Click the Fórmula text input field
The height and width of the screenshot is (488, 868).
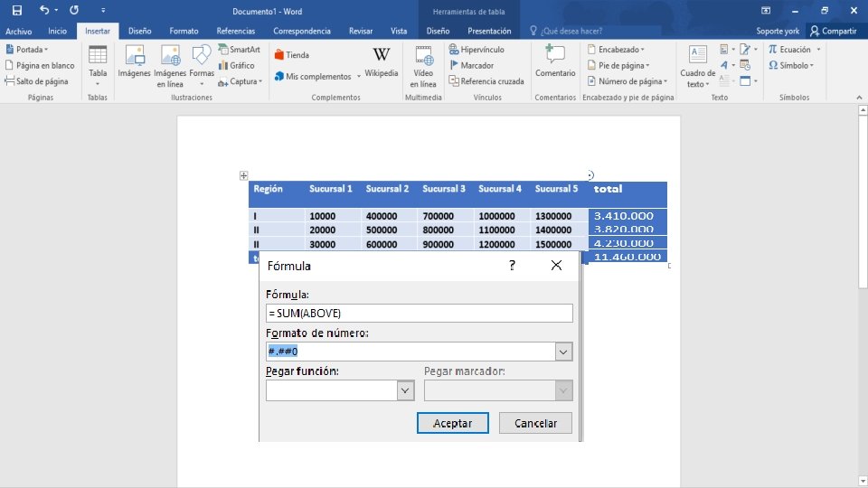click(419, 314)
